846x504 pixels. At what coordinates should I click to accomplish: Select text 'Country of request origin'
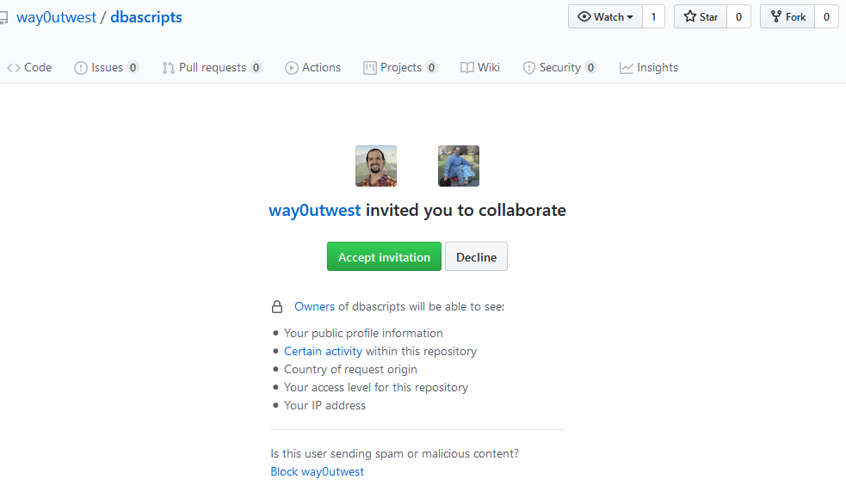(350, 369)
